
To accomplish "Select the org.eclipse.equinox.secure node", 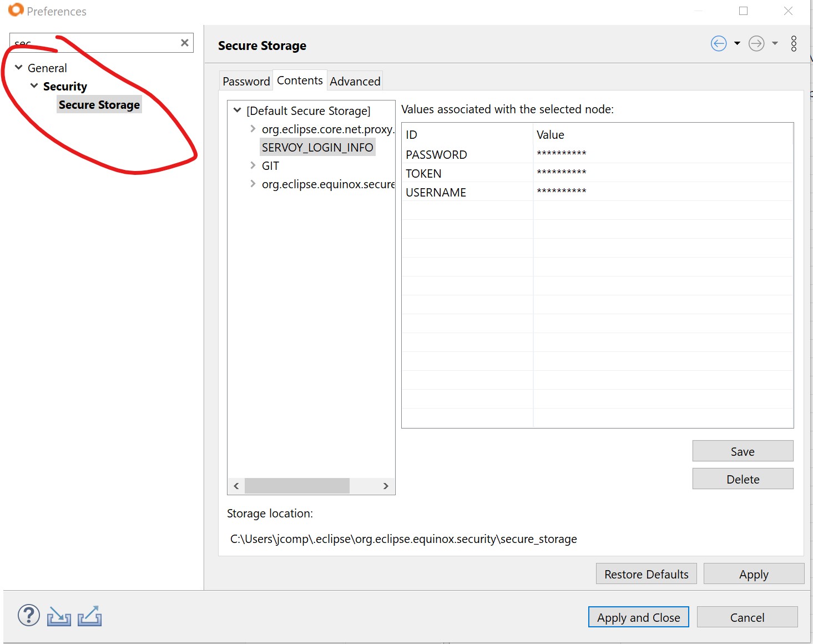I will [328, 184].
